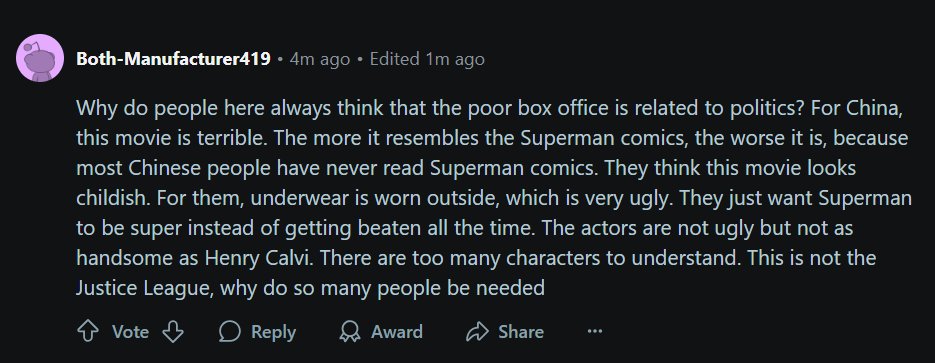This screenshot has width=935, height=363.
Task: Open the purple Snoo user avatar
Action: coord(40,58)
